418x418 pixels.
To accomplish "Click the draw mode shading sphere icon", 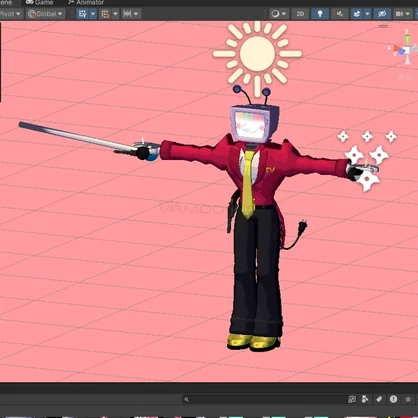I will pyautogui.click(x=275, y=14).
